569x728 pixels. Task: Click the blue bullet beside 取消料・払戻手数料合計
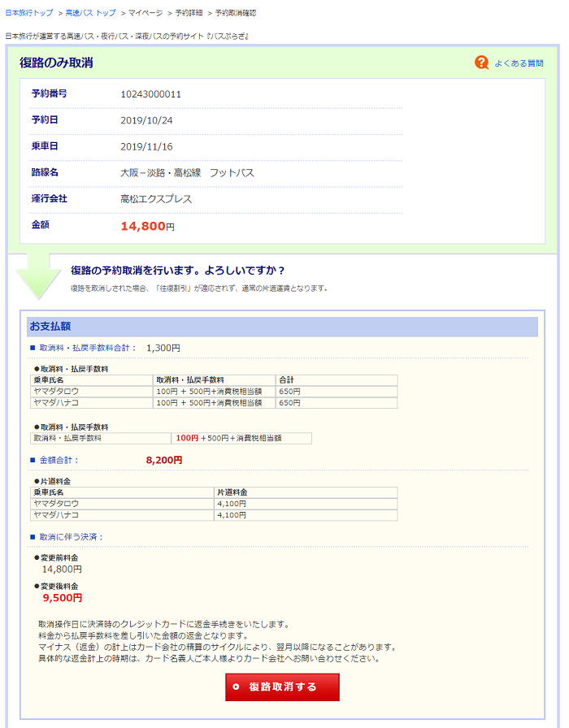(x=33, y=348)
